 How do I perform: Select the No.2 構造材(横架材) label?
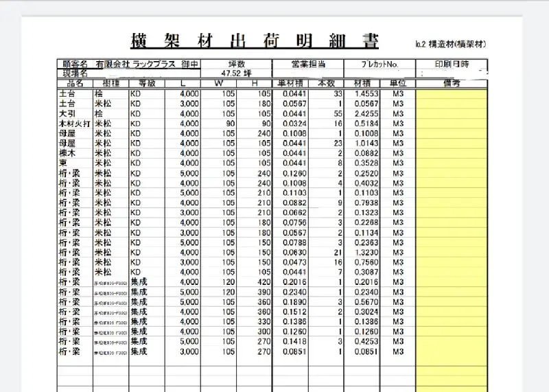[x=451, y=44]
